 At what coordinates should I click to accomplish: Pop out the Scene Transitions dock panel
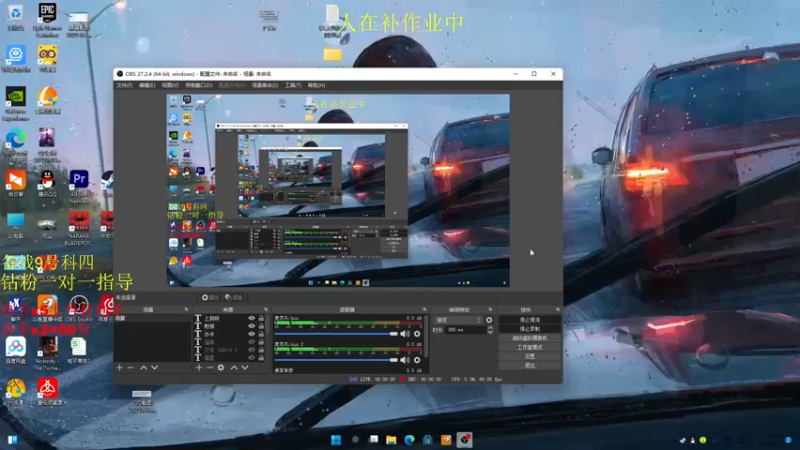[x=490, y=310]
